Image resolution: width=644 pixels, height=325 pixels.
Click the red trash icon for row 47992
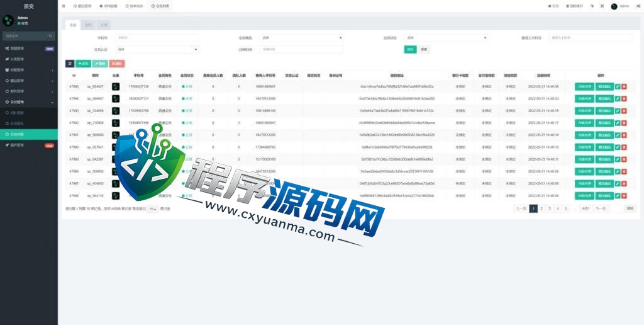(x=624, y=123)
